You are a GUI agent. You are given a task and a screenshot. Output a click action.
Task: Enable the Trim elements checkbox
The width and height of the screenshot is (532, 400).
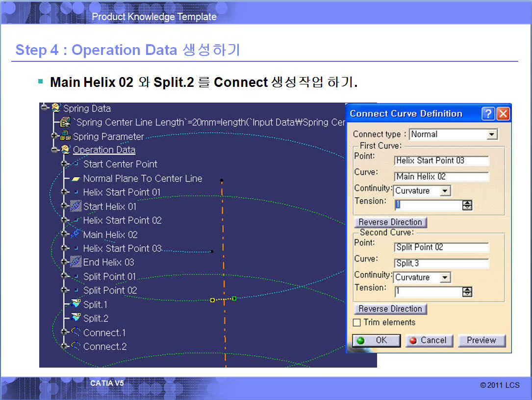coord(357,322)
